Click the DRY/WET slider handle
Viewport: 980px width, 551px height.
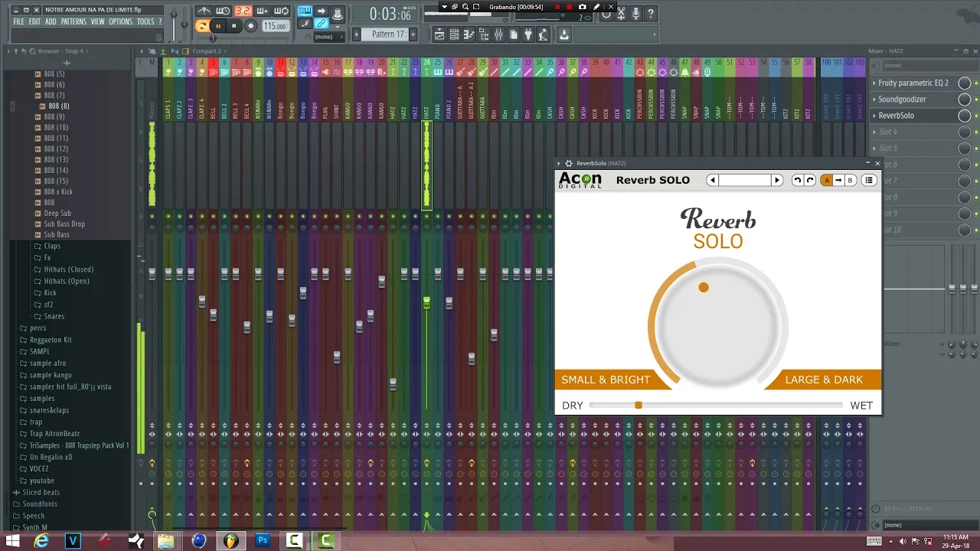pos(638,406)
